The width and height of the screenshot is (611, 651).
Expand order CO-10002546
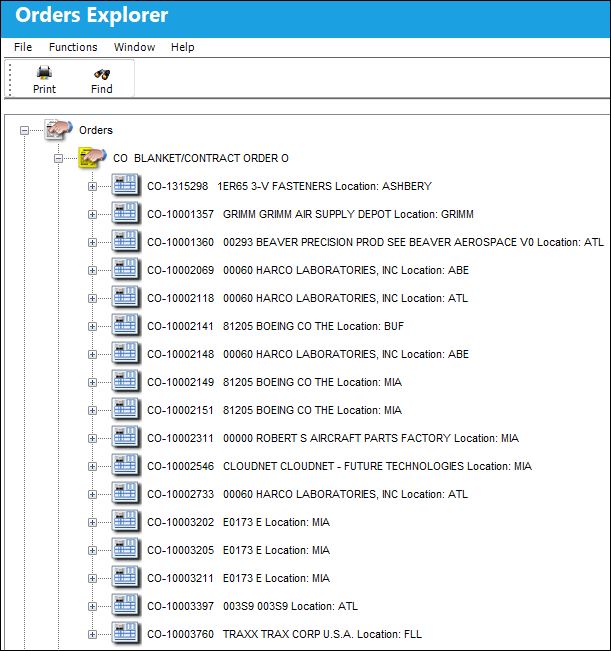(92, 467)
